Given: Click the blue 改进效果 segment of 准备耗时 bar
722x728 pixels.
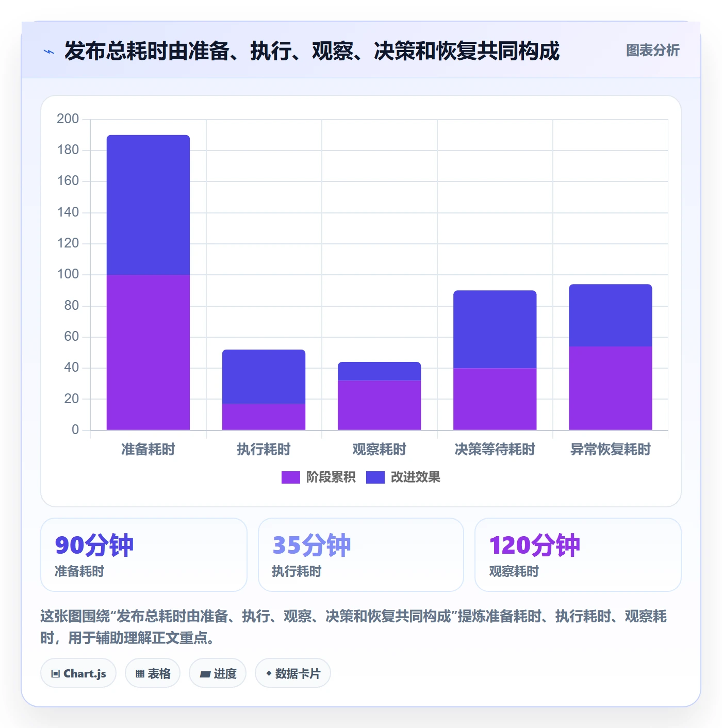Looking at the screenshot, I should (148, 205).
